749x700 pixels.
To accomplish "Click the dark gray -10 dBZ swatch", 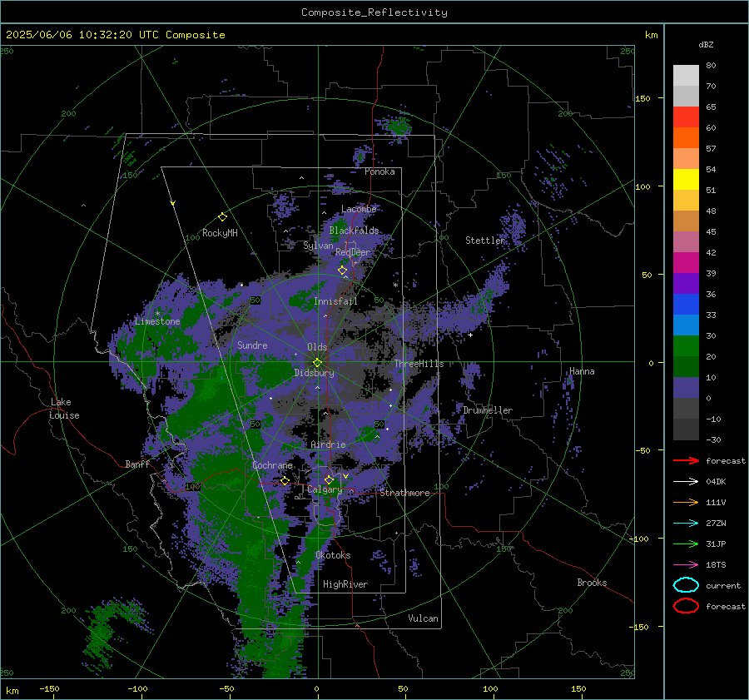I will click(686, 429).
